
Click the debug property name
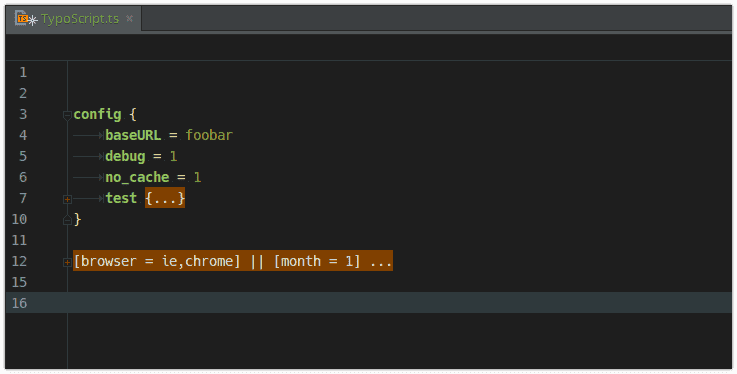[x=125, y=156]
